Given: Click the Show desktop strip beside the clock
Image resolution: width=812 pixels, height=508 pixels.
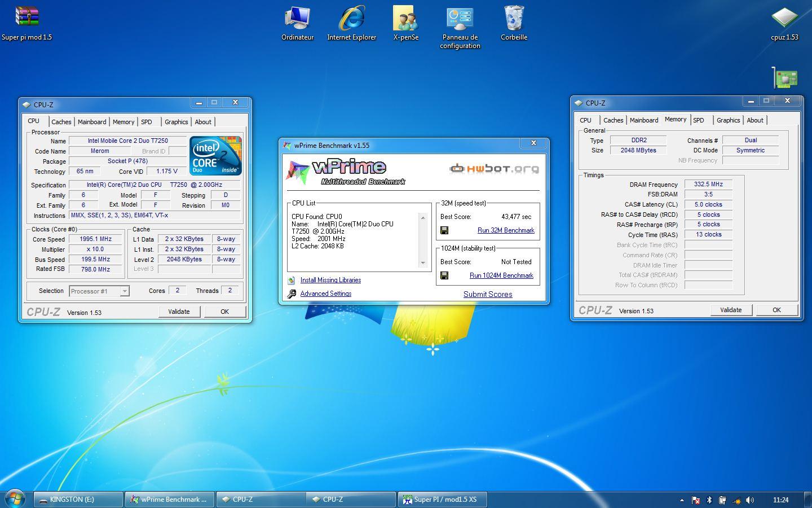Looking at the screenshot, I should (808, 500).
